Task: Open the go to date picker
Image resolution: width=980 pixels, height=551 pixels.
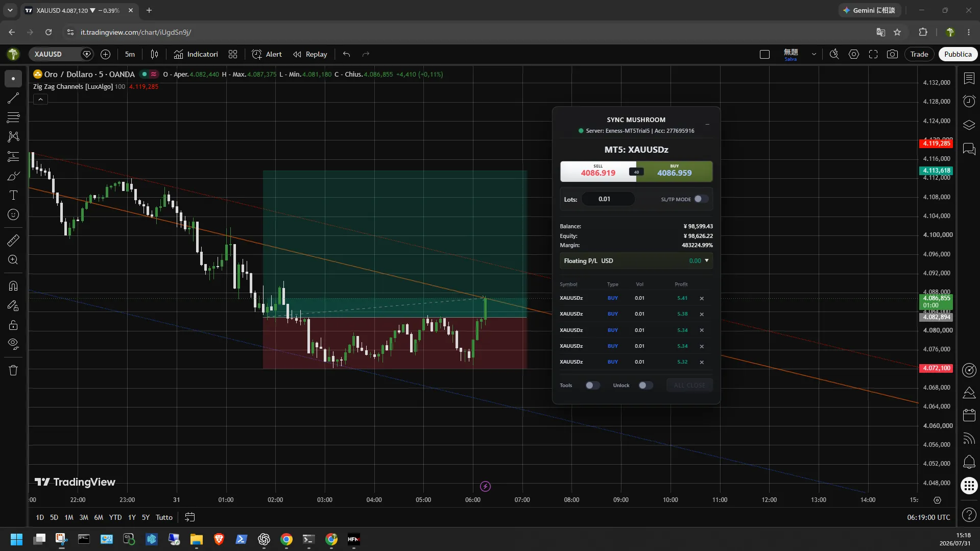Action: (x=190, y=517)
